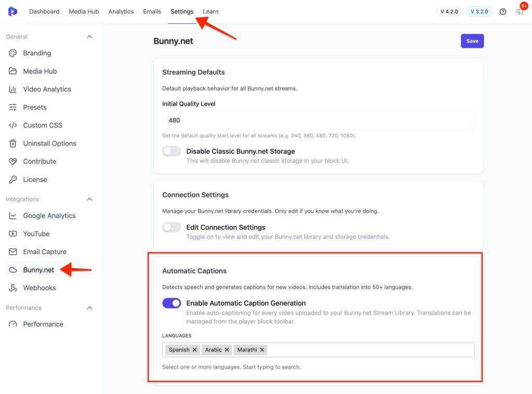532x394 pixels.
Task: Click the Custom CSS code icon
Action: point(13,125)
